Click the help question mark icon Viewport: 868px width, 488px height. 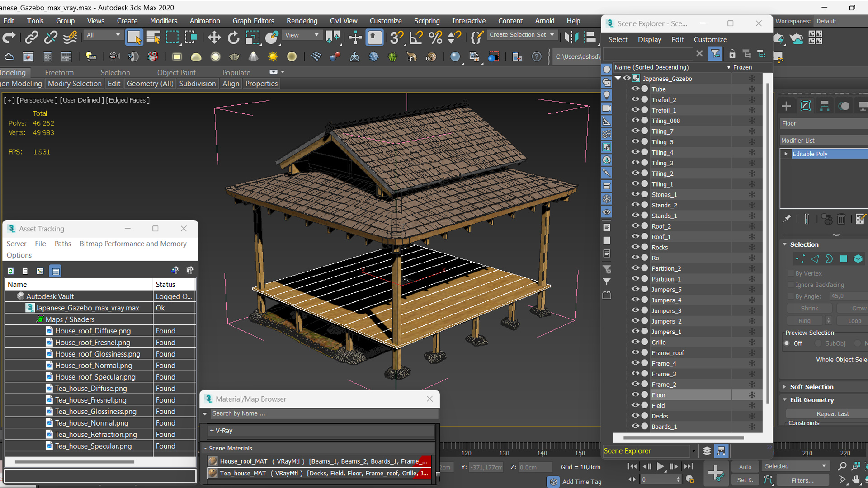click(x=537, y=56)
